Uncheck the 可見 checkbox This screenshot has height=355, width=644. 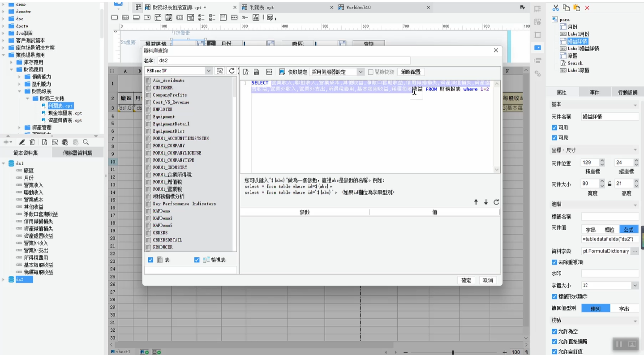click(554, 138)
